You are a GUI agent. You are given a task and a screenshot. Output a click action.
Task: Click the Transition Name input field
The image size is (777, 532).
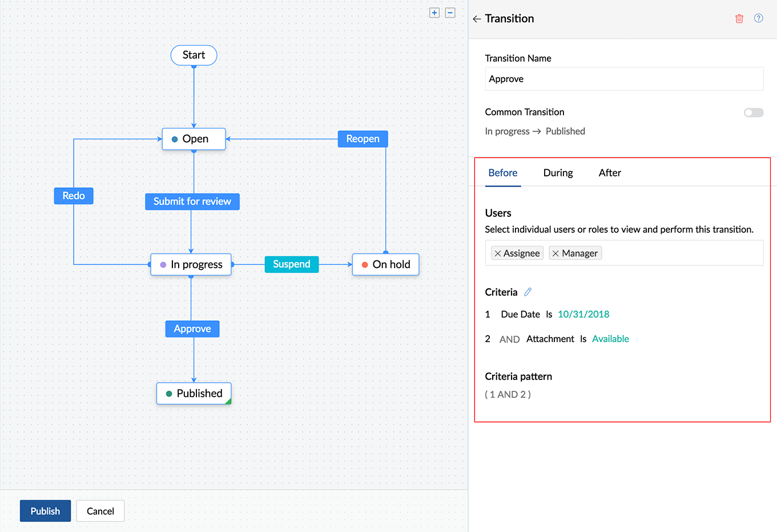click(x=623, y=79)
